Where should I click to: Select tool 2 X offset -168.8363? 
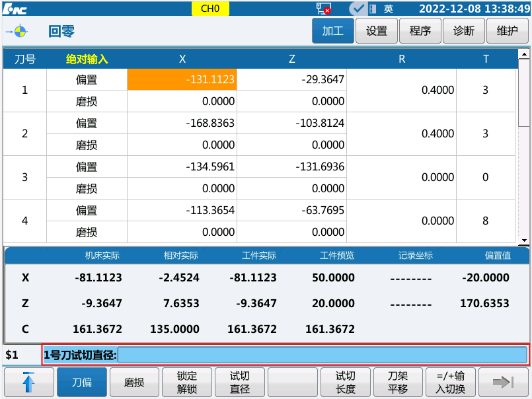click(182, 123)
